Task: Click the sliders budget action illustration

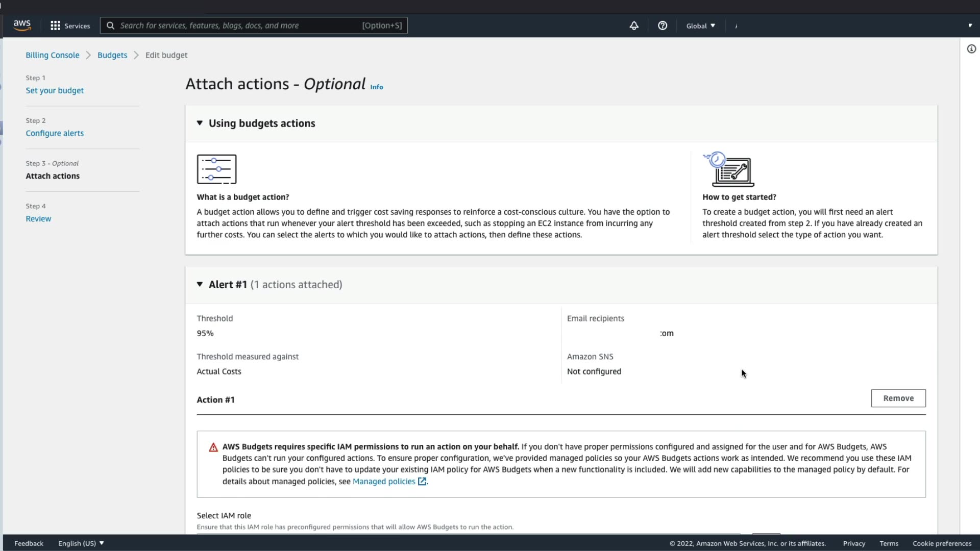Action: click(x=216, y=169)
